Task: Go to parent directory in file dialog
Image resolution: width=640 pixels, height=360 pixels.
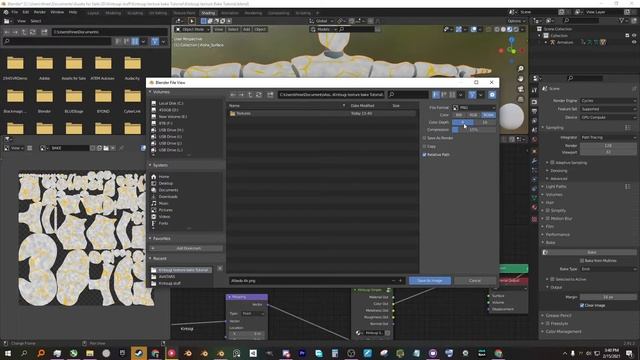Action: [250, 95]
